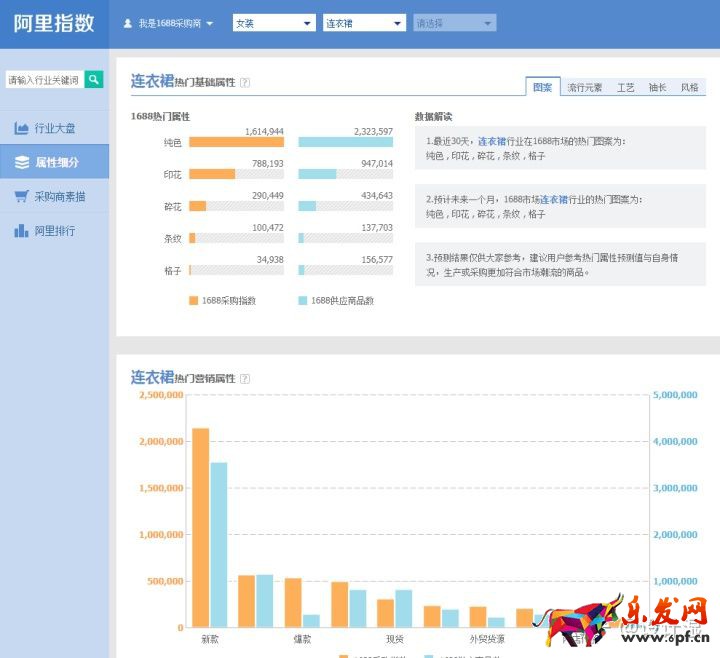Click help icon beside 热门营销属性 title
720x658 pixels.
pyautogui.click(x=245, y=379)
